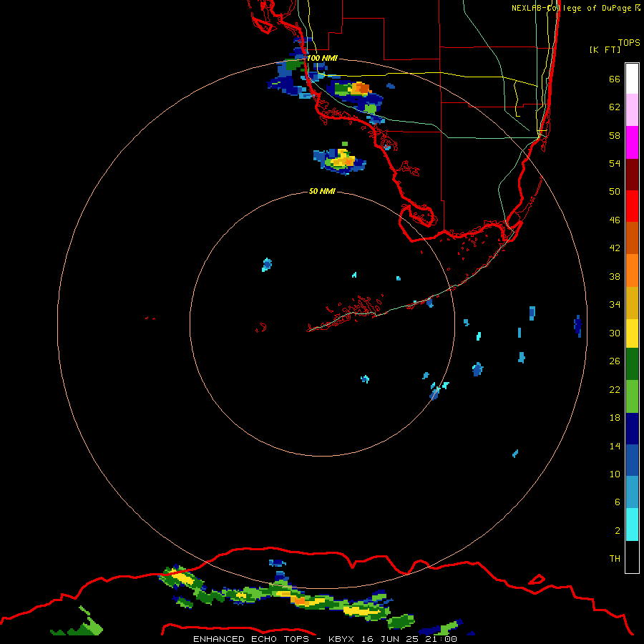Click the TOPS legend title
Viewport: 644px width, 644px height.
pyautogui.click(x=629, y=42)
